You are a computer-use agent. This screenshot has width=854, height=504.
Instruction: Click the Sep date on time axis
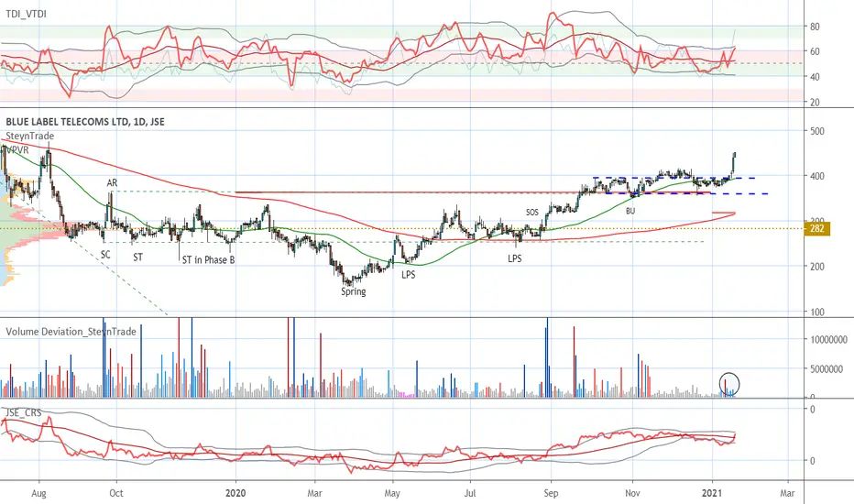(551, 494)
